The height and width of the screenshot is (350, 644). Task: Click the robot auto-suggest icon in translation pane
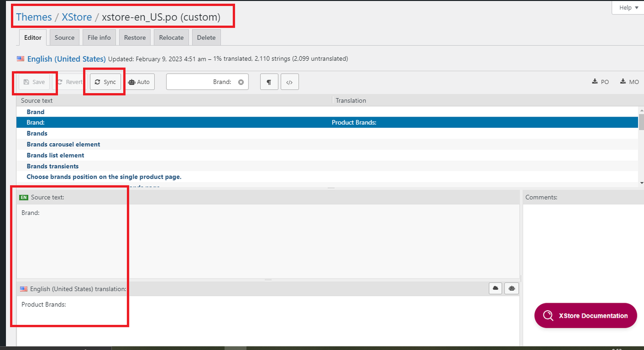click(x=512, y=288)
